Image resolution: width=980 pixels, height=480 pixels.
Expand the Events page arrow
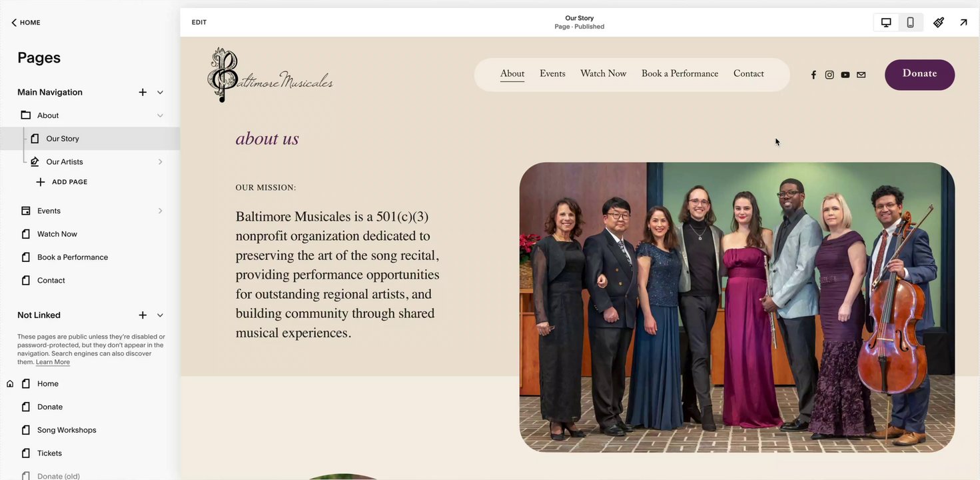(x=160, y=211)
